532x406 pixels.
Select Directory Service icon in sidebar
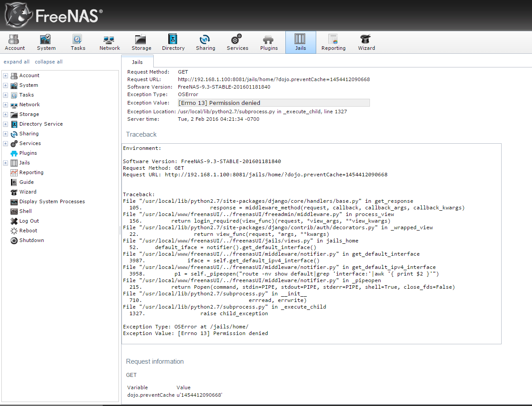pyautogui.click(x=14, y=124)
